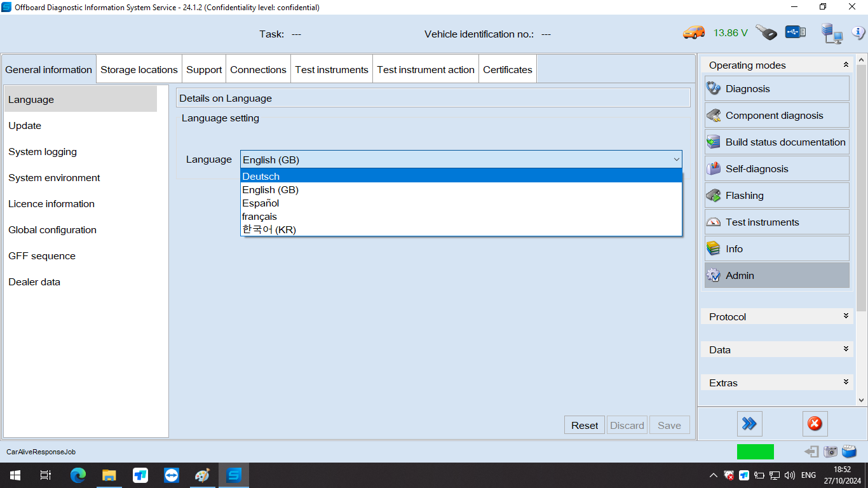Collapse the Language combo box arrow

point(676,160)
